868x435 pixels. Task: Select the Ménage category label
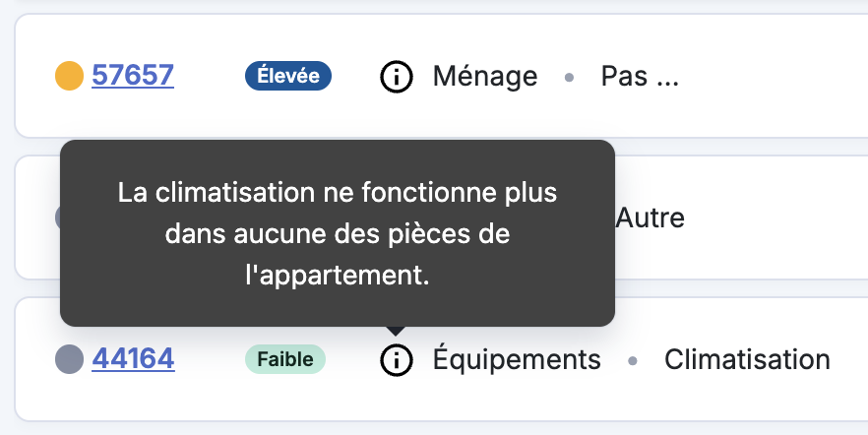pos(485,77)
